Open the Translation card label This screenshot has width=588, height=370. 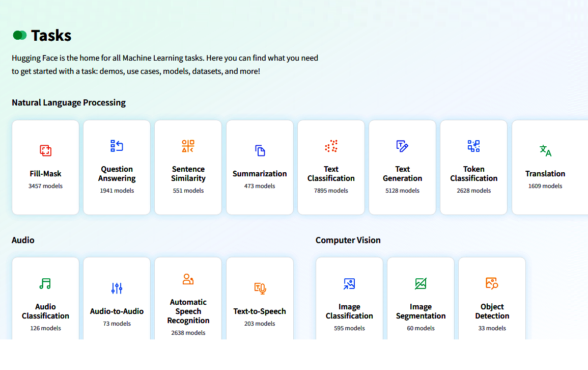545,174
